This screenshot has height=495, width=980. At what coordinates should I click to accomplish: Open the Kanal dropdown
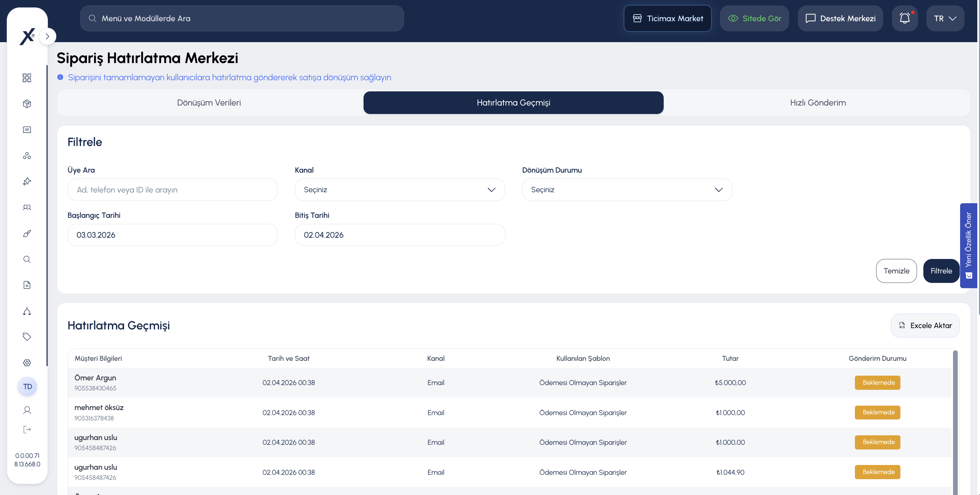400,190
